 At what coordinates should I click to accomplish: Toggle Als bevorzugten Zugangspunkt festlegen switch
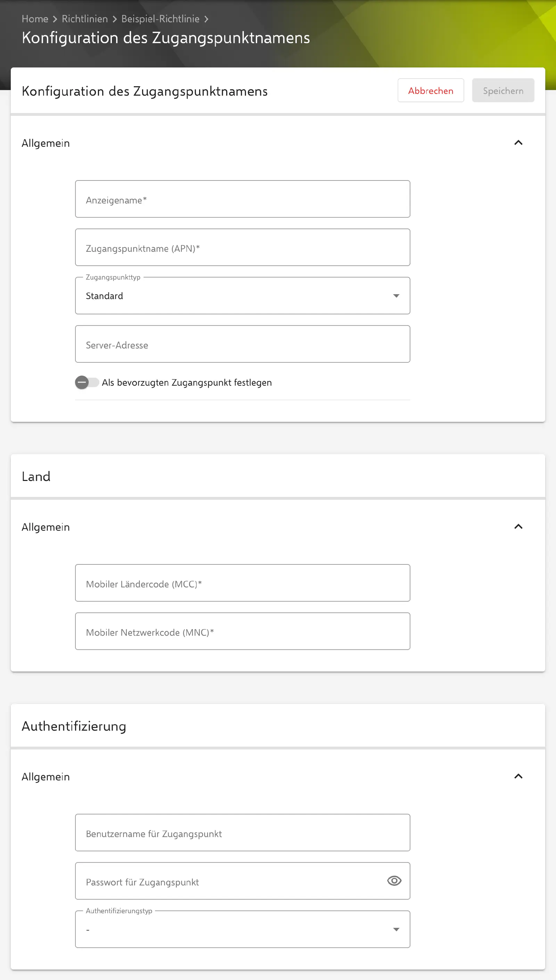pos(87,383)
